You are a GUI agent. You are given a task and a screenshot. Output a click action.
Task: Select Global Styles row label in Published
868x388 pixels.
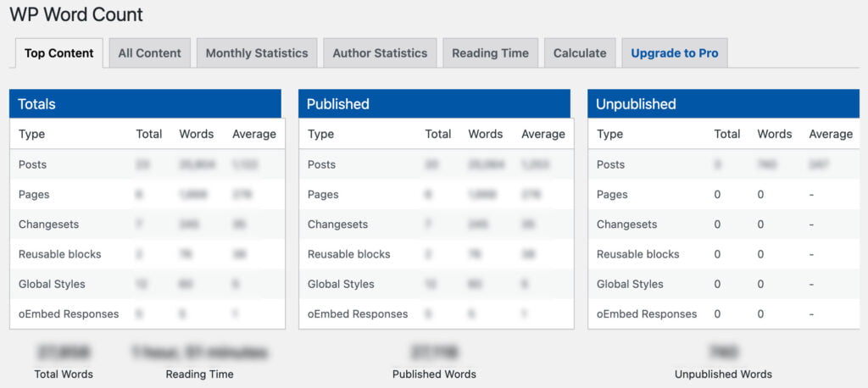(x=341, y=284)
